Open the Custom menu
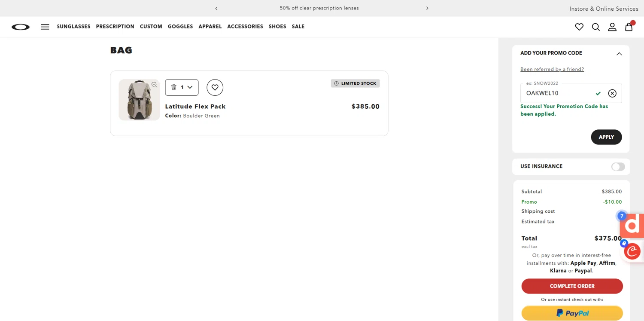Screen dimensions: 644x321 [x=151, y=27]
